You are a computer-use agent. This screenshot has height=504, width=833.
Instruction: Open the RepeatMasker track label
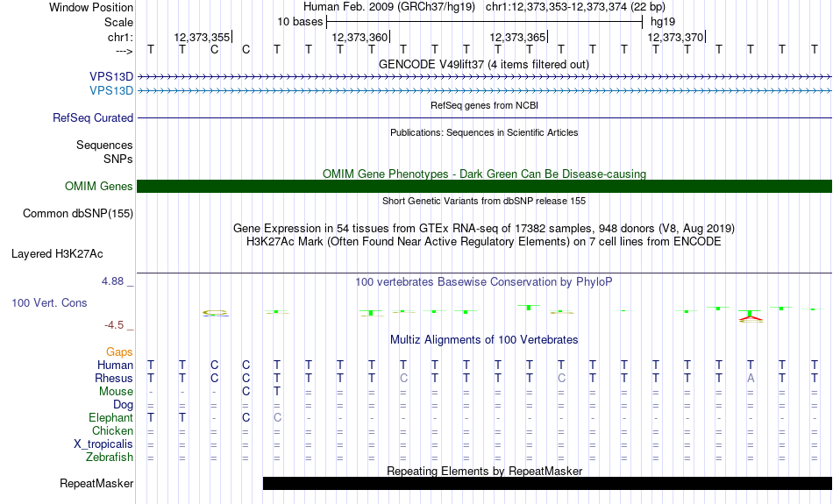coord(96,483)
